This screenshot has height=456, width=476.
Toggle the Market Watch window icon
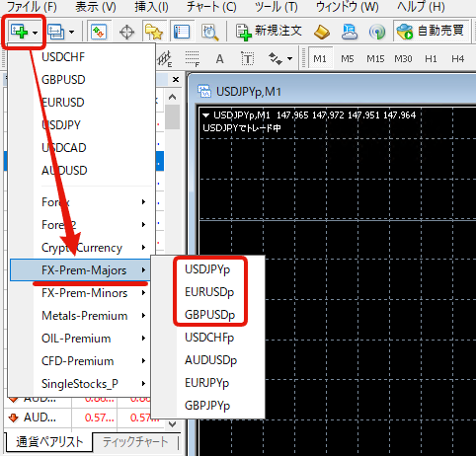point(99,32)
